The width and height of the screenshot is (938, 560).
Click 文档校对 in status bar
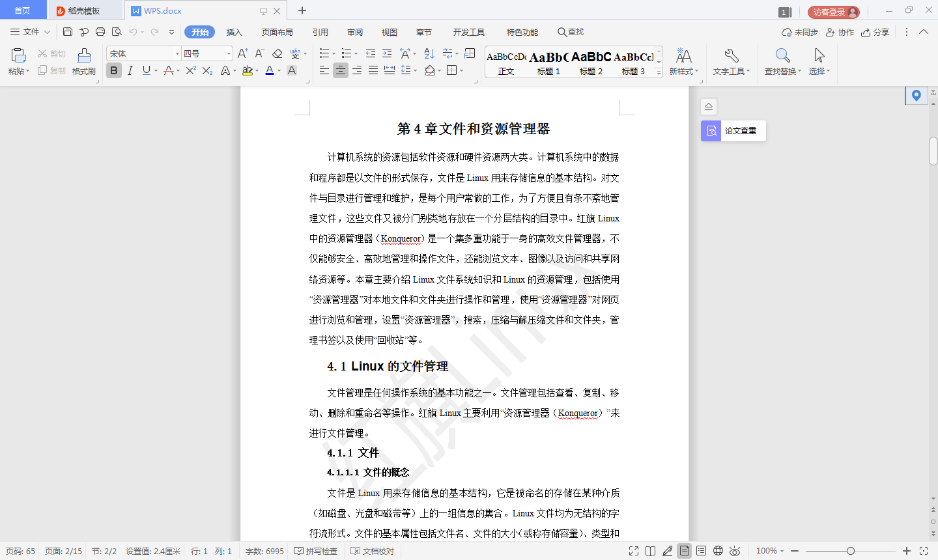tap(373, 551)
